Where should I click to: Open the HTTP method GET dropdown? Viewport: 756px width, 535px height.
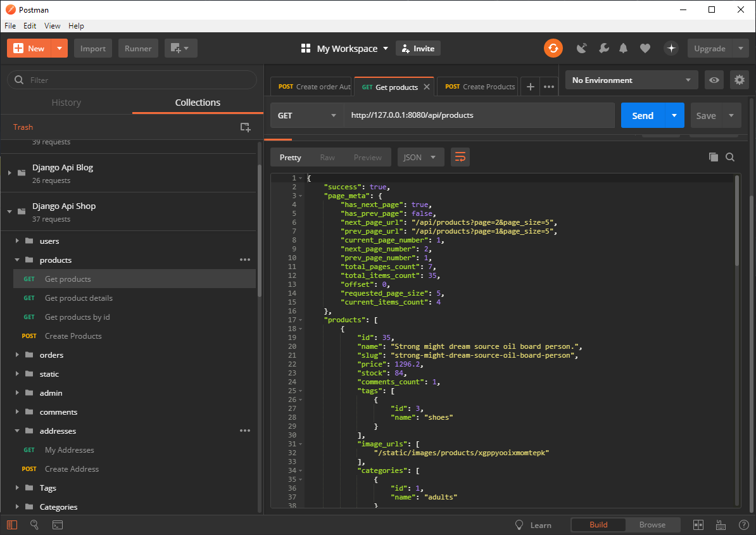pyautogui.click(x=306, y=115)
